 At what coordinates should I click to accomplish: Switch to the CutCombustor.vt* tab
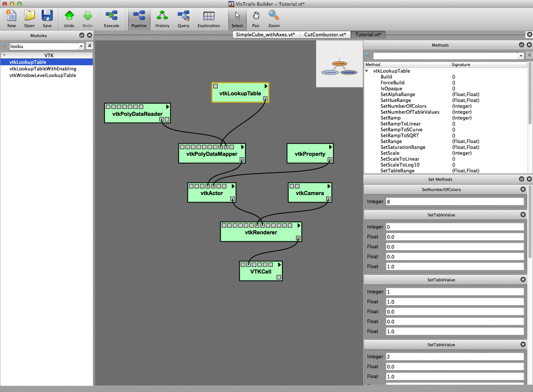[325, 34]
